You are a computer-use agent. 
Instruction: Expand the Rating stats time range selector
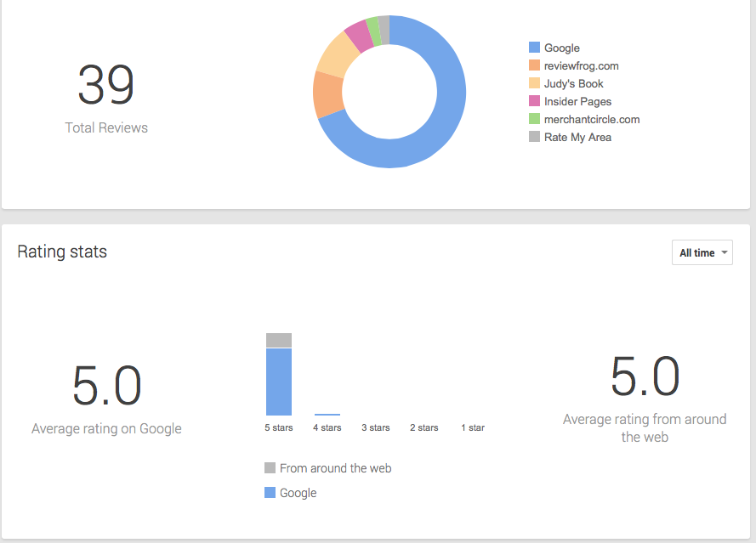702,252
